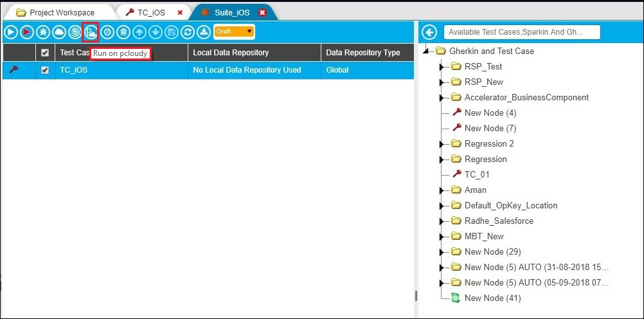Click the concentric circles spiral icon
Viewport: 644px width, 319px height.
(x=75, y=32)
